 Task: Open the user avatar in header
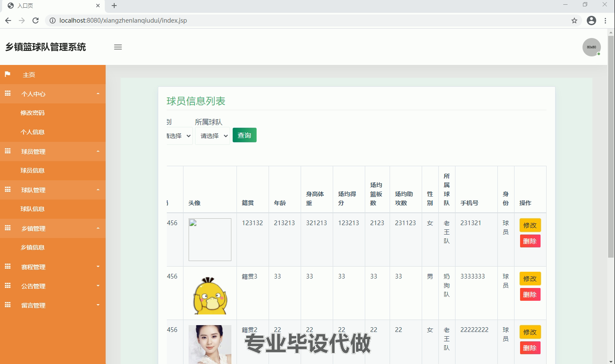tap(591, 47)
